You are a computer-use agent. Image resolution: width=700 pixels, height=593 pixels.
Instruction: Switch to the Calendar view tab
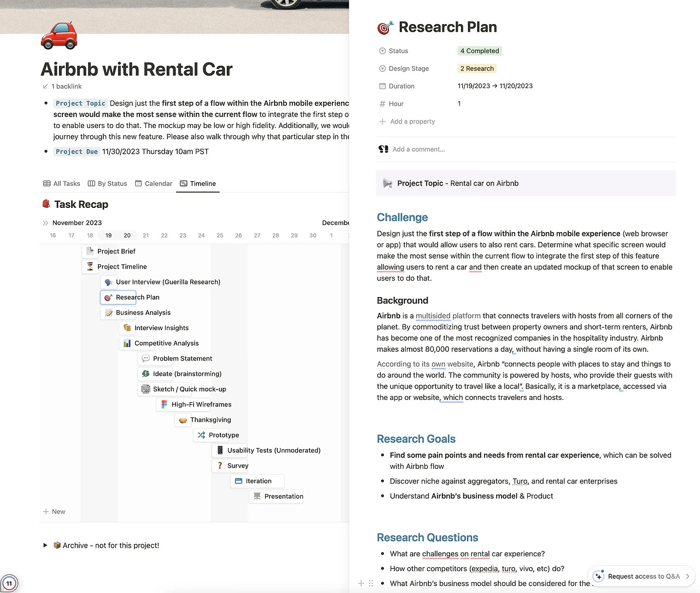154,184
